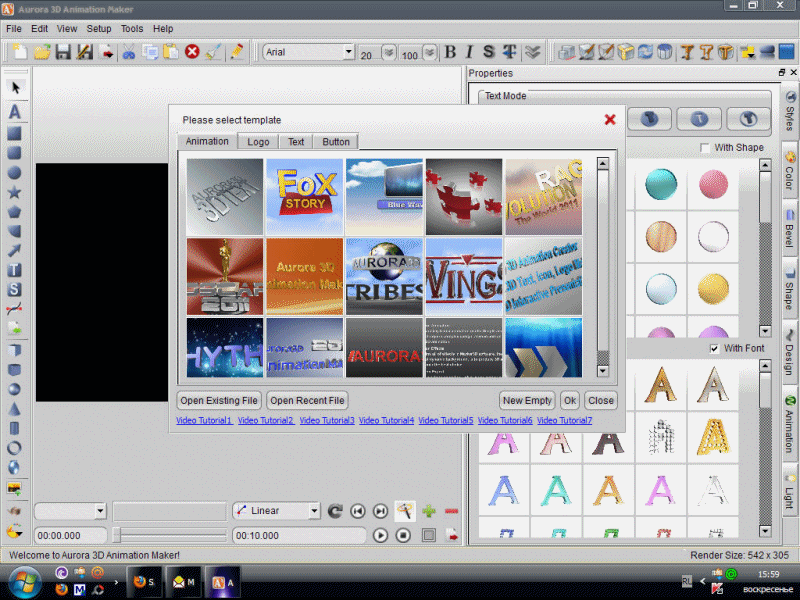The image size is (800, 600).
Task: Jump to previous keyframe button
Action: pyautogui.click(x=358, y=511)
